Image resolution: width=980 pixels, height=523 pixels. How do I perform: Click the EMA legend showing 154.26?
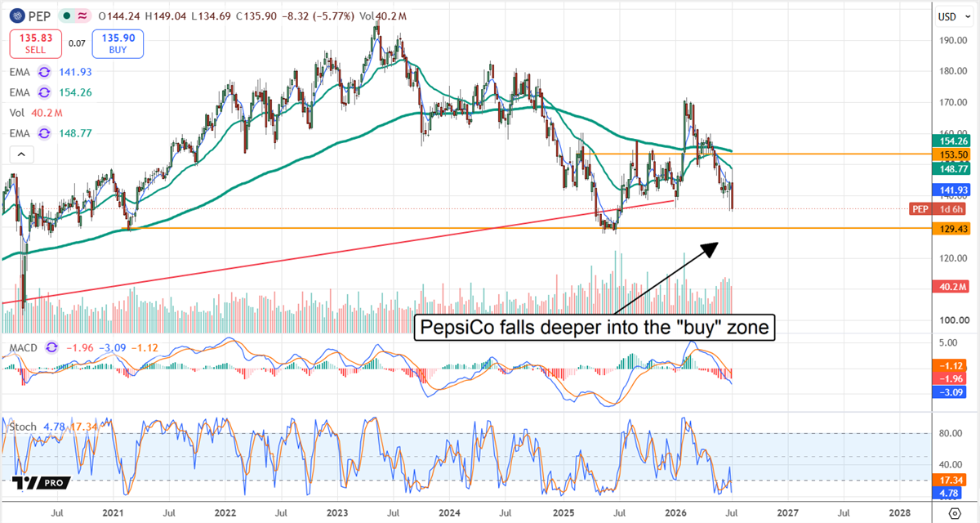tap(52, 93)
